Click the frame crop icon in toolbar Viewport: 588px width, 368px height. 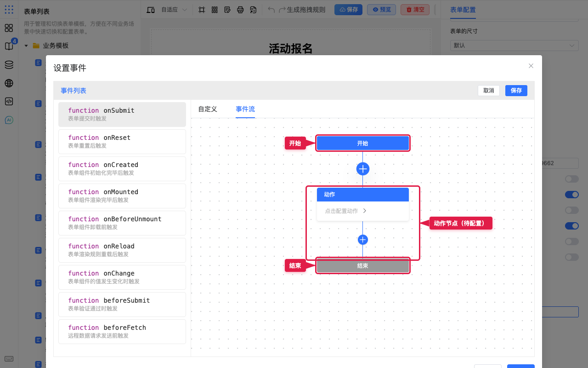(202, 10)
